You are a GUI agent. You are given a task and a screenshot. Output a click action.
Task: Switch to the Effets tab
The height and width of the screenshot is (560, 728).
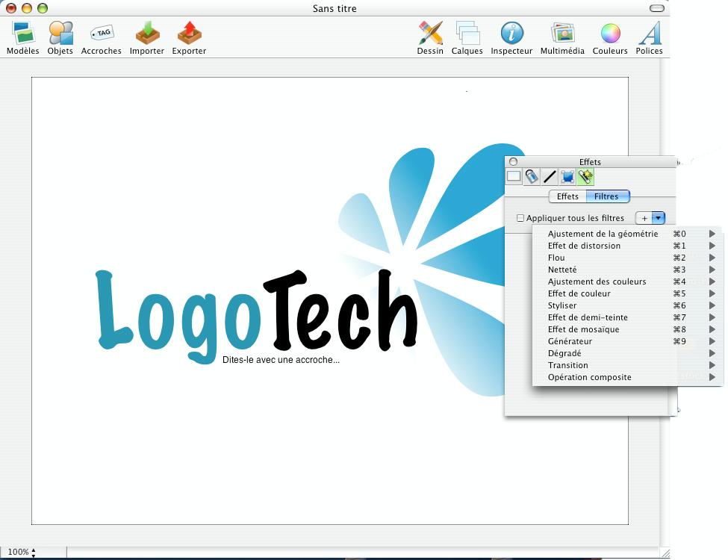coord(567,196)
